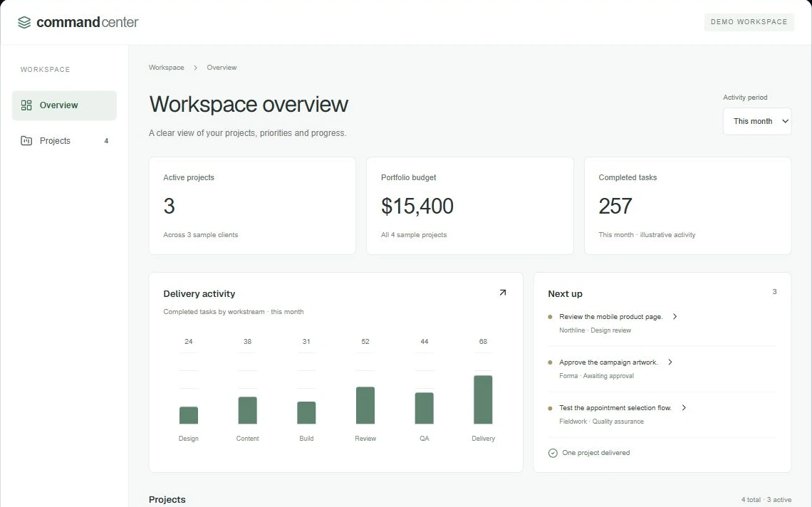Click the Projects count badge 4 in sidebar
Screen dimensions: 812x507
click(106, 141)
